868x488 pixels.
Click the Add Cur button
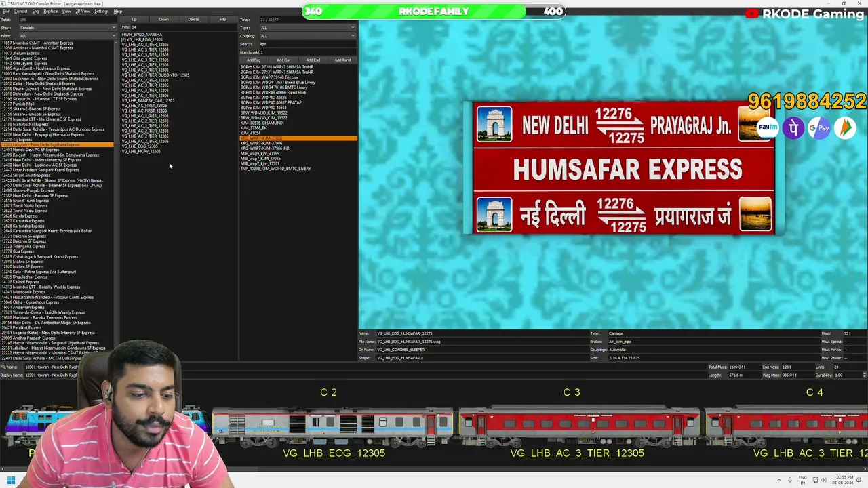coord(283,60)
